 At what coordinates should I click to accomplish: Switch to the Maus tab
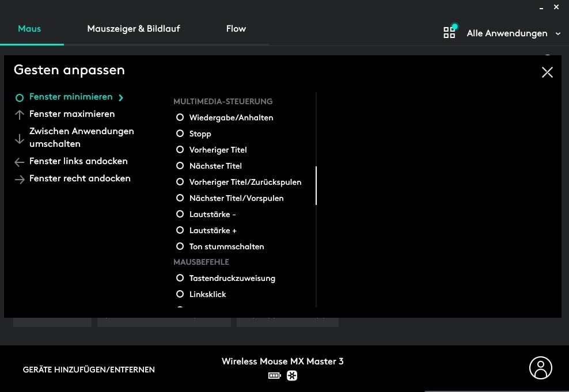(29, 29)
